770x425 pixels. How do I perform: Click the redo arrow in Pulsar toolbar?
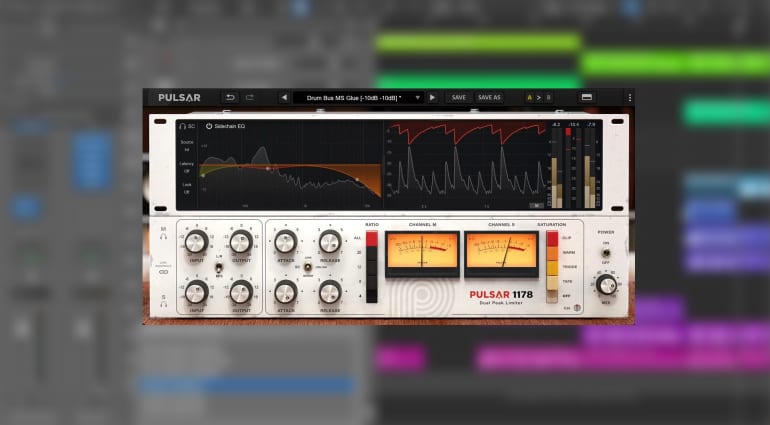(250, 97)
